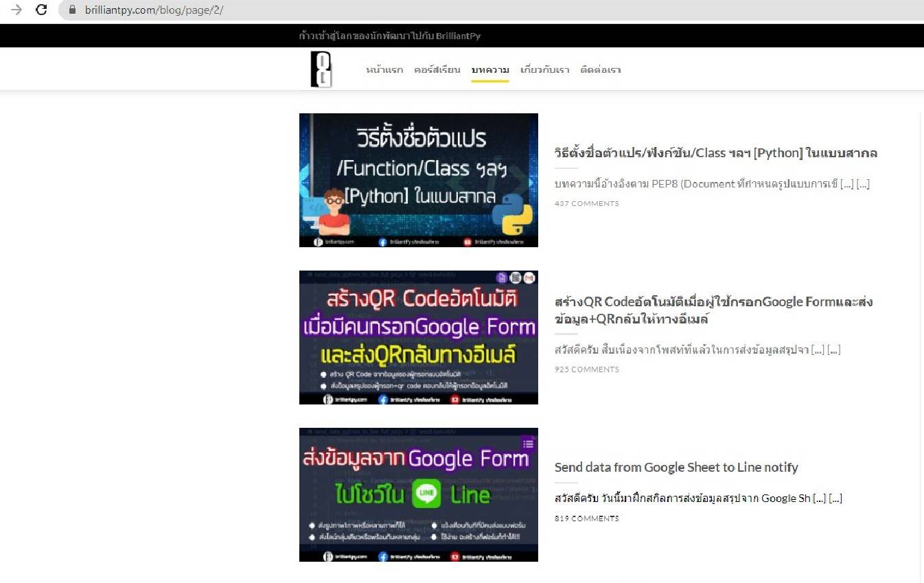The width and height of the screenshot is (924, 583).
Task: View the 437 comments link
Action: coord(586,203)
